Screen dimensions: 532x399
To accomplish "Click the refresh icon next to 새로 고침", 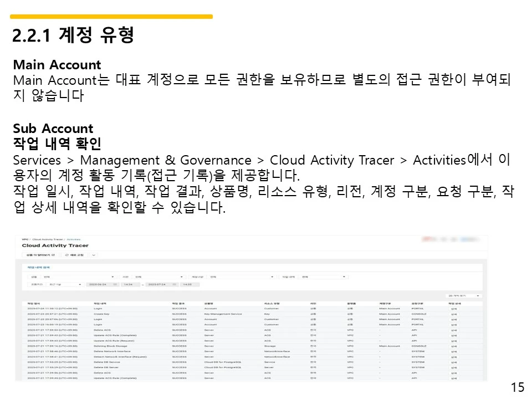I will (66, 255).
